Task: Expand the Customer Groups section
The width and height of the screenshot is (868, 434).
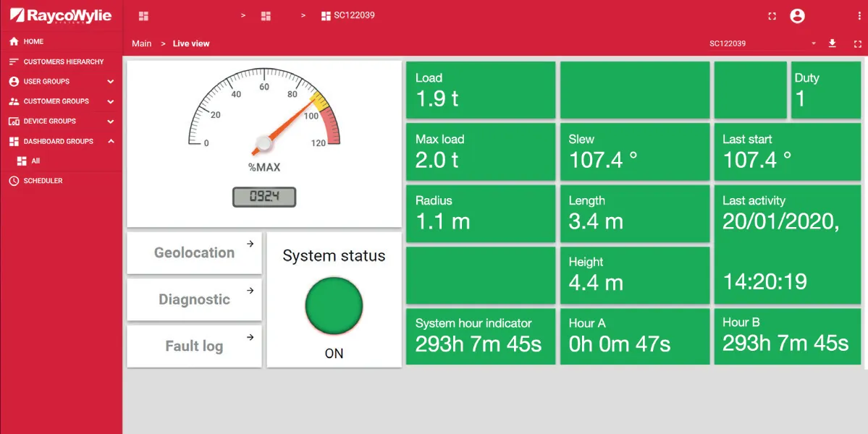Action: (x=110, y=101)
